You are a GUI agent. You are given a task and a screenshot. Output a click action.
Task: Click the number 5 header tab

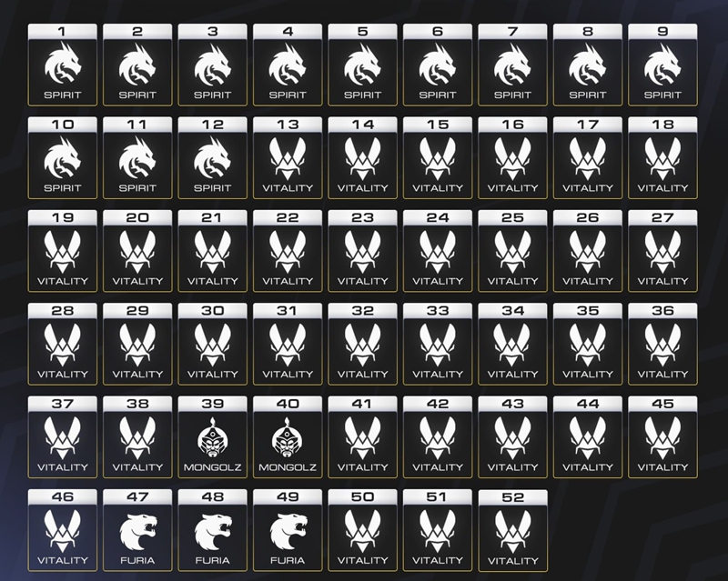tap(363, 31)
